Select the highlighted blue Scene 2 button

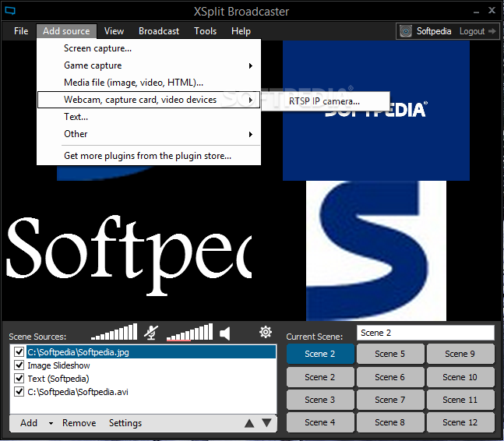[320, 354]
